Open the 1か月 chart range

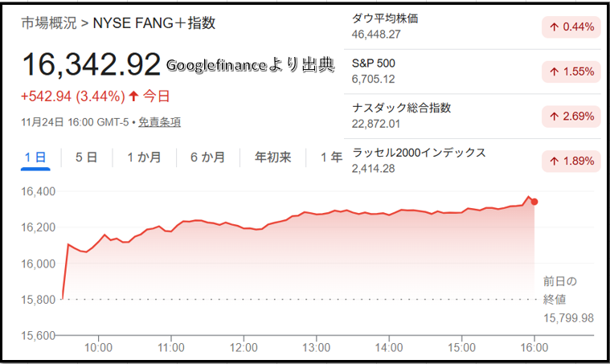tap(144, 157)
